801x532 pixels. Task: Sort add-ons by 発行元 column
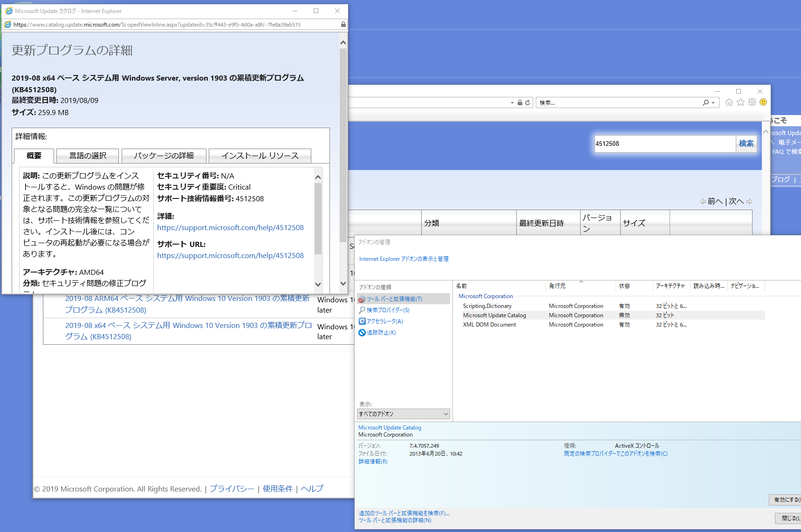pyautogui.click(x=581, y=286)
